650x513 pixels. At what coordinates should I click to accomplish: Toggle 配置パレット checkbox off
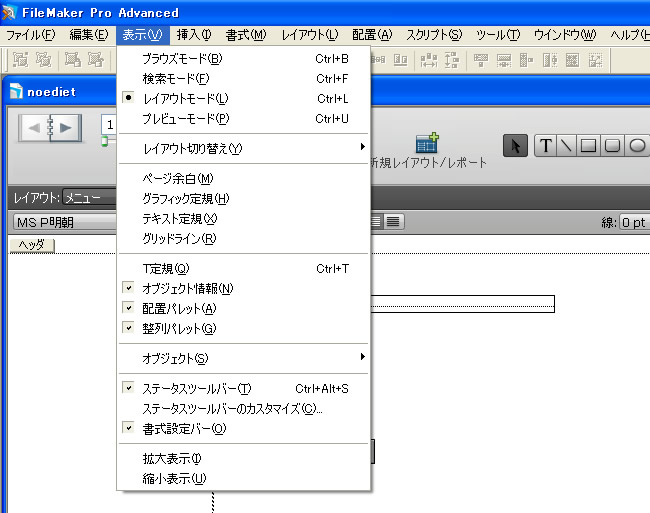click(179, 309)
